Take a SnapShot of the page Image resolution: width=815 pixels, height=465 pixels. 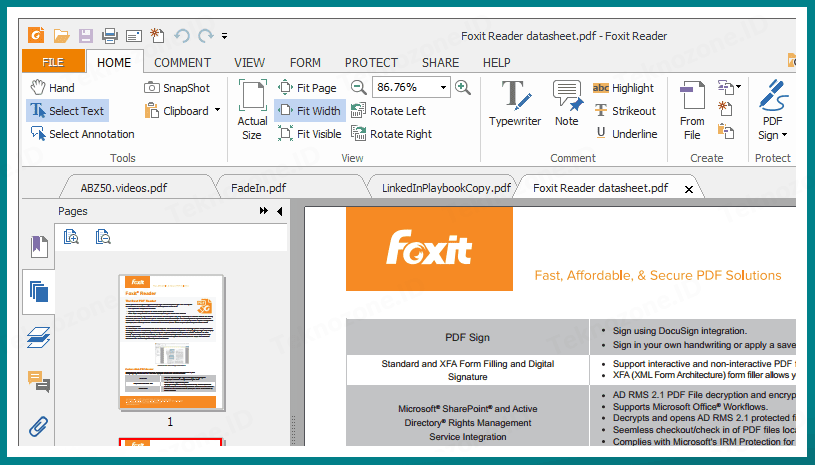pos(177,88)
